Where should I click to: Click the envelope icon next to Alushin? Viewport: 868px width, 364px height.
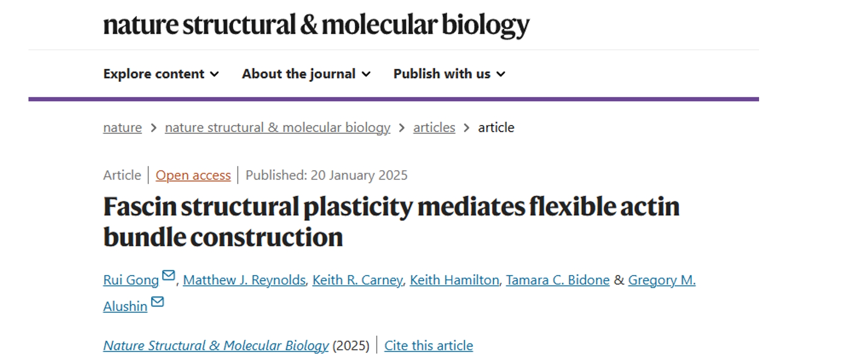click(157, 301)
